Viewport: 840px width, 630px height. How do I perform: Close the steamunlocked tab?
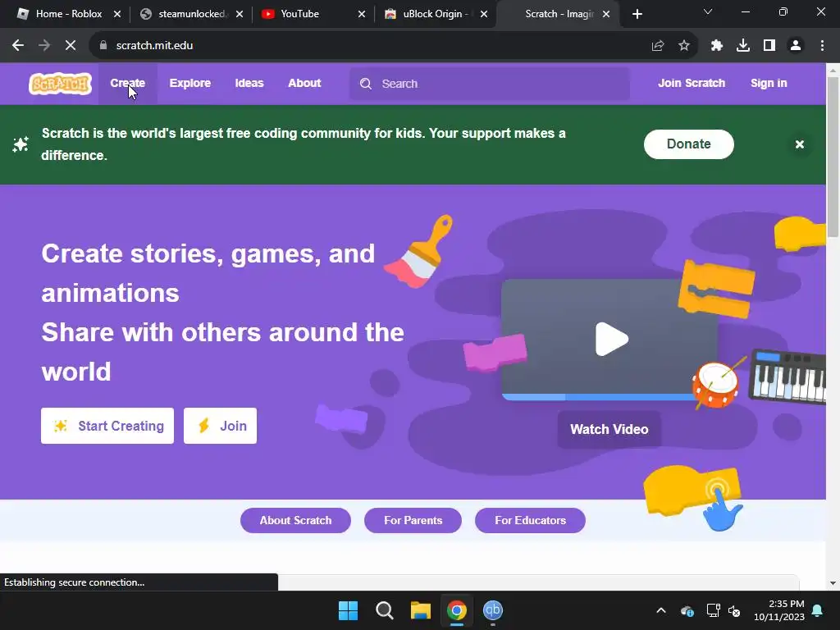240,14
